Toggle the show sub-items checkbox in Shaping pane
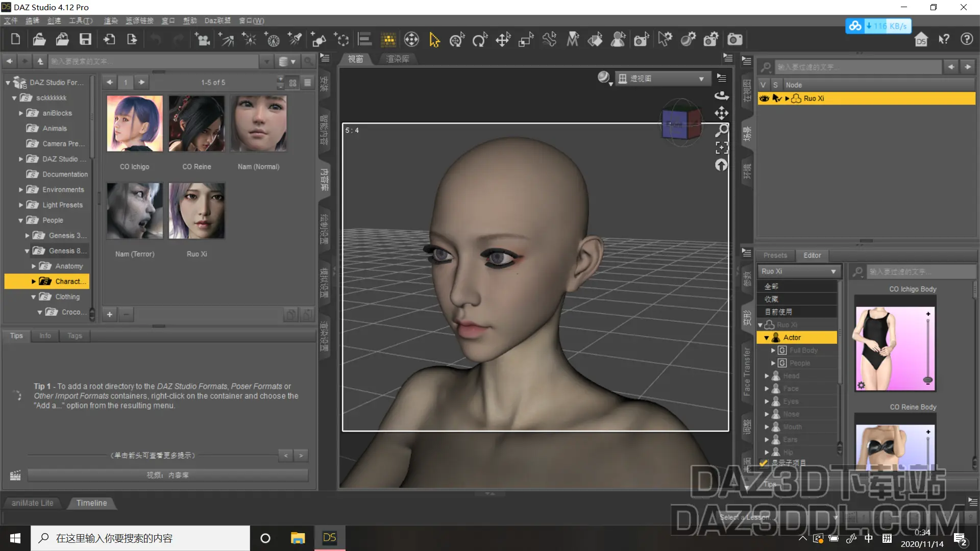The width and height of the screenshot is (980, 551). coord(764,463)
